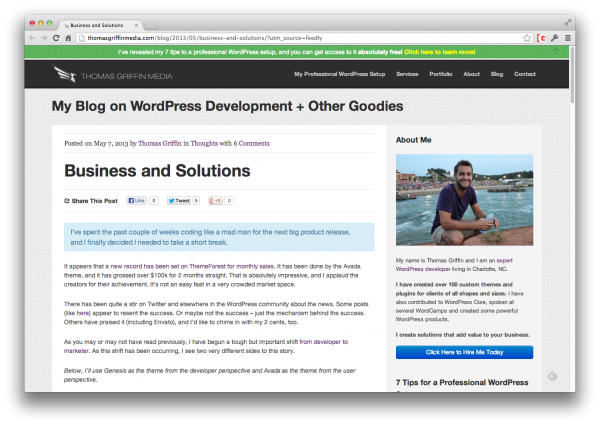Click the 'Click Here to Hire Me Today' button
This screenshot has height=426, width=600.
click(464, 352)
